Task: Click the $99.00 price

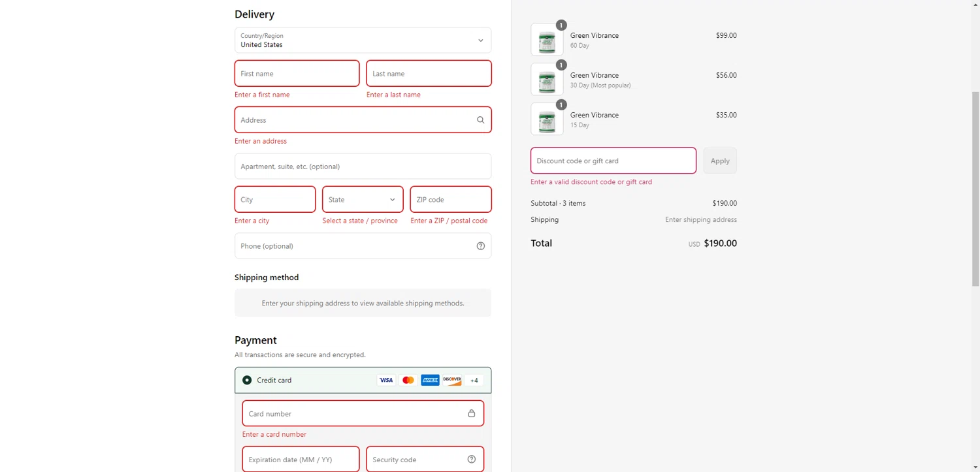Action: (727, 35)
